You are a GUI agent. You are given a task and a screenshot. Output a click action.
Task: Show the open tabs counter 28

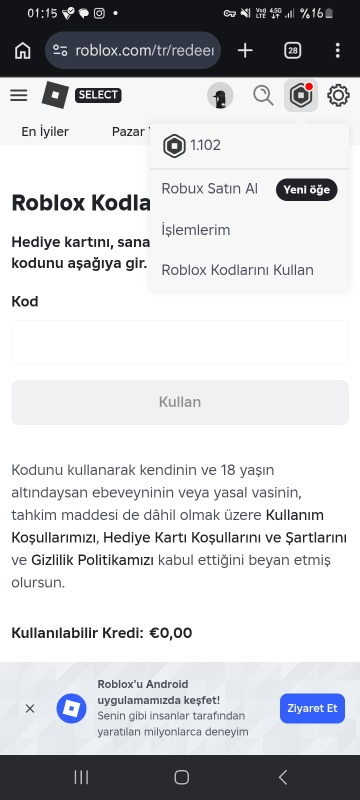(292, 51)
